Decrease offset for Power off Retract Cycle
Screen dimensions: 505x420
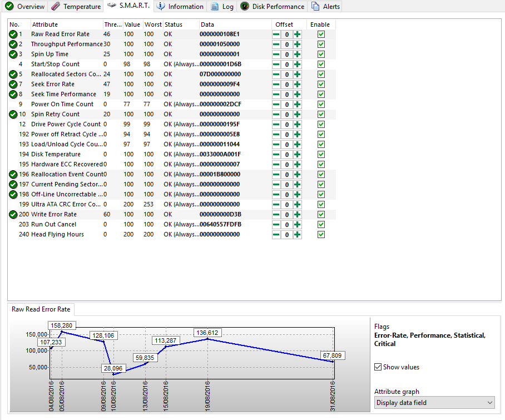[x=276, y=134]
